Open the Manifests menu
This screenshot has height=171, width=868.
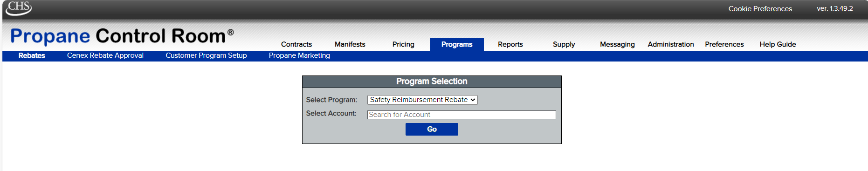click(350, 44)
